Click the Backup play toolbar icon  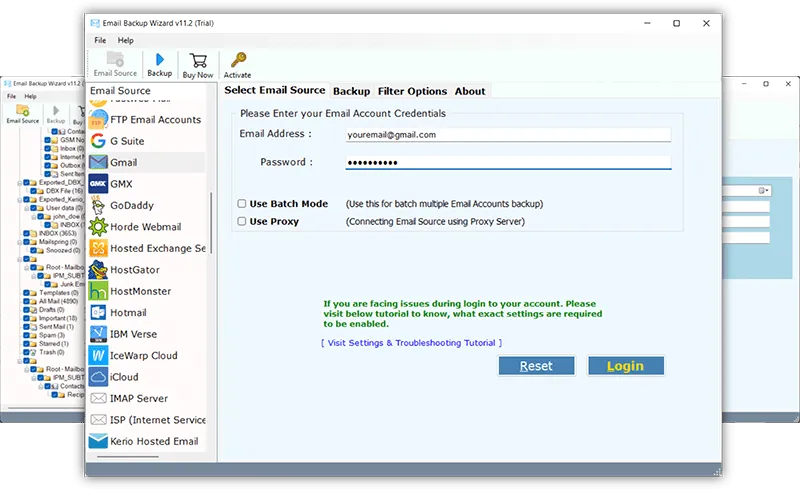click(x=160, y=64)
